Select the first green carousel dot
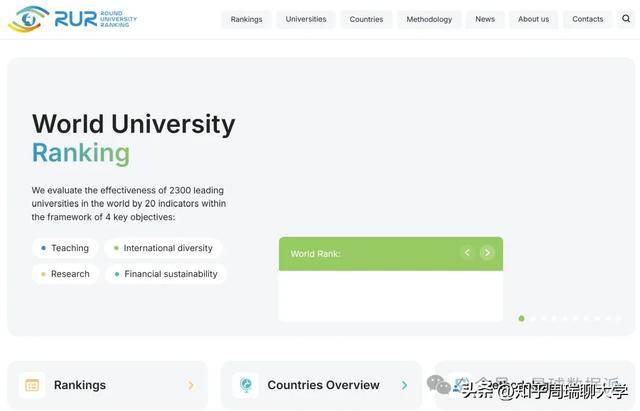The image size is (640, 411). (x=521, y=319)
